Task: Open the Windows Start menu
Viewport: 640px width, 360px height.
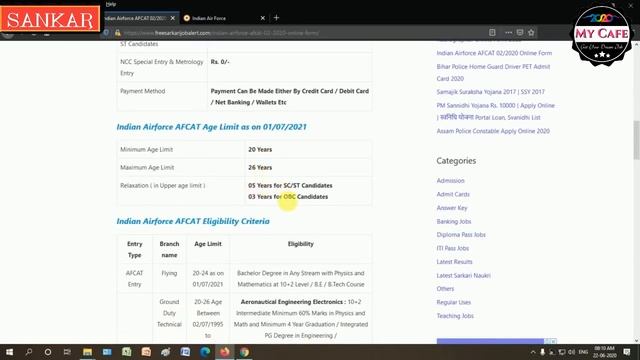Action: click(9, 352)
